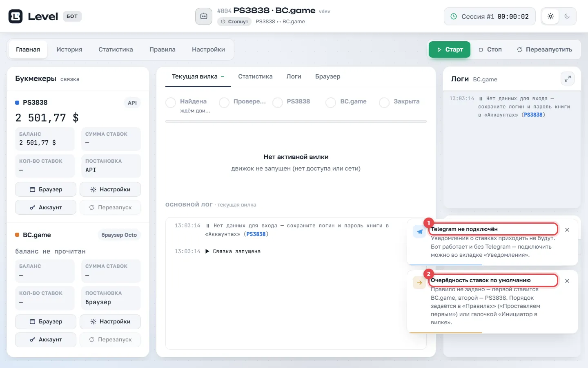The image size is (588, 368).
Task: Click the BC.game ПОСТАНОВКА card showing браузер
Action: click(x=111, y=298)
